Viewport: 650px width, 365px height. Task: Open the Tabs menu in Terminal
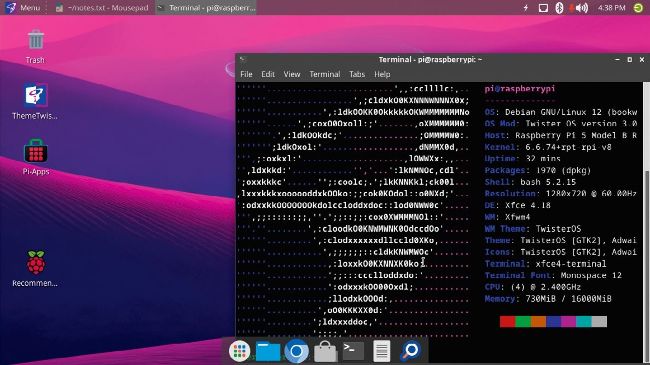tap(357, 74)
